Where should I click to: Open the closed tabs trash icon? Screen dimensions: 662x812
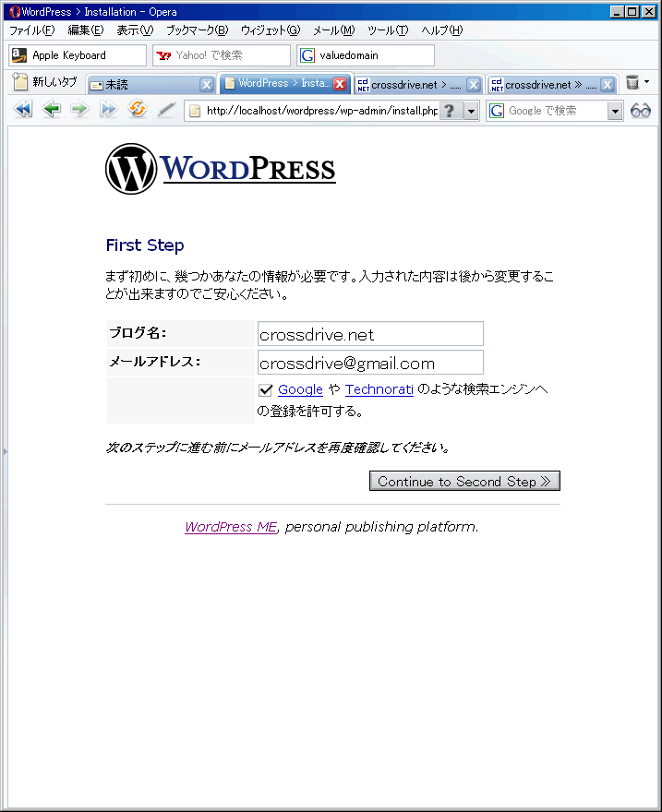pyautogui.click(x=632, y=83)
